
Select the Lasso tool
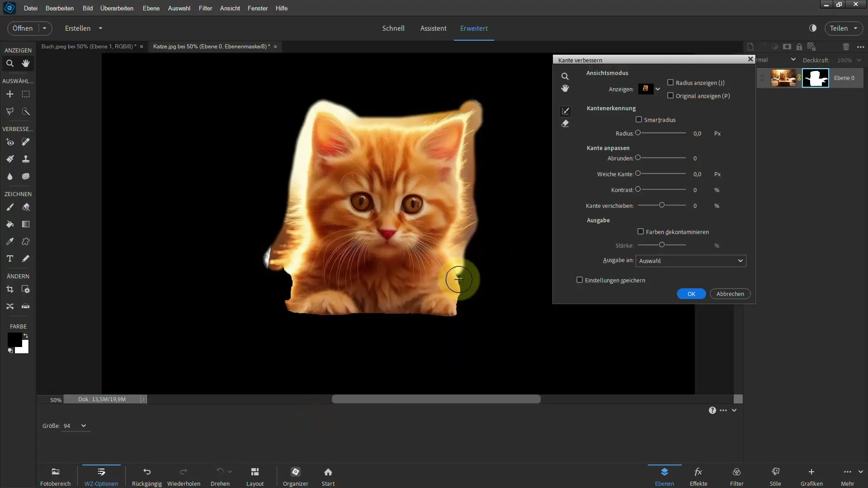[9, 111]
